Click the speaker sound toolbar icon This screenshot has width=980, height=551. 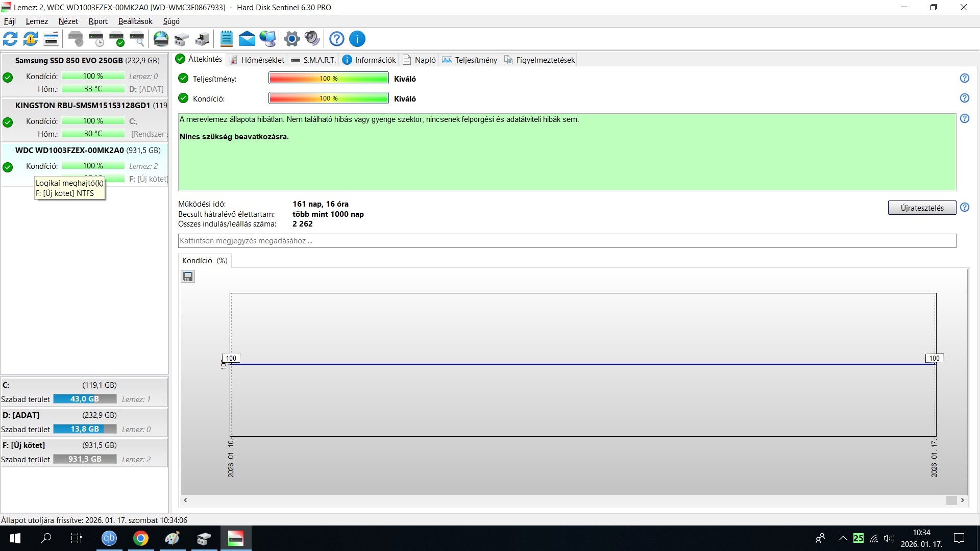point(312,39)
